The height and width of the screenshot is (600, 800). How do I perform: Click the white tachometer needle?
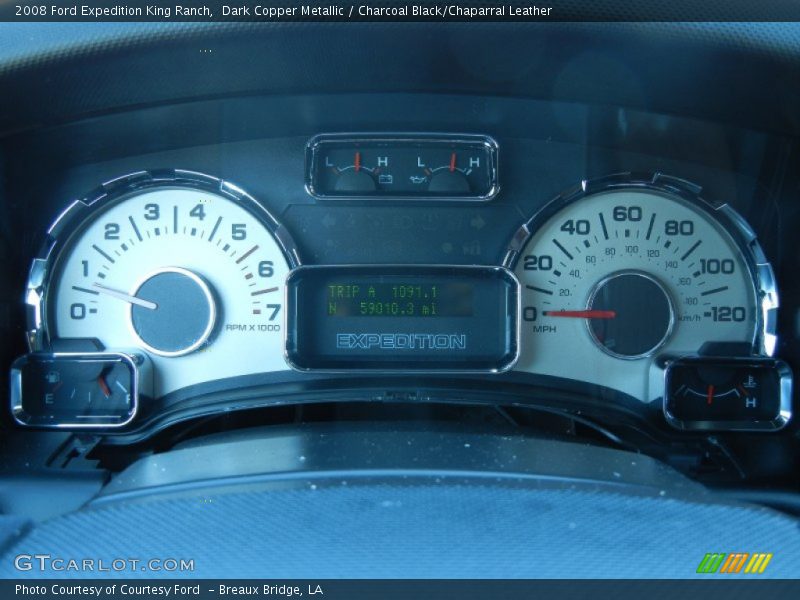click(125, 296)
